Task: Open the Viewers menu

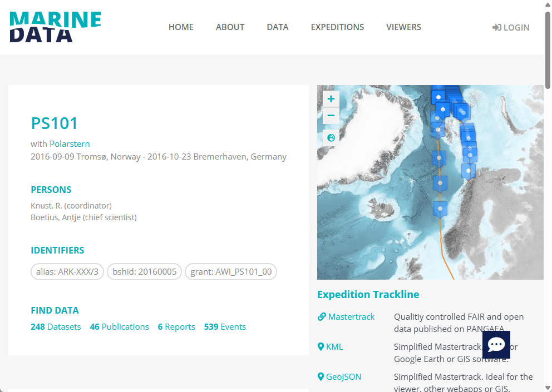Action: 403,27
